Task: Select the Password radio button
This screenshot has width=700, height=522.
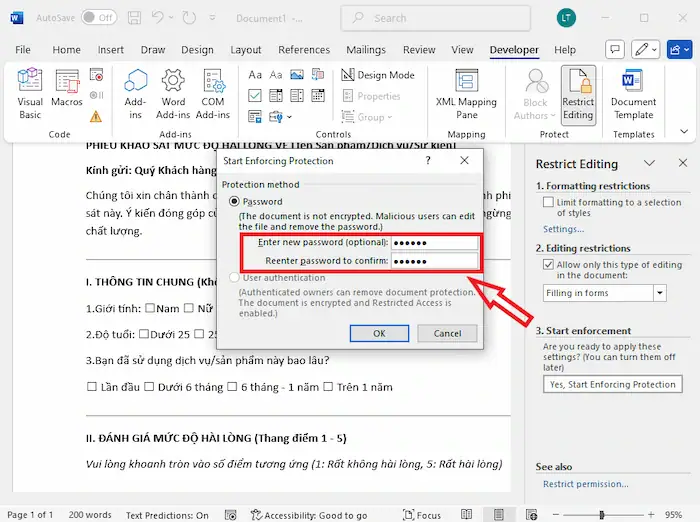Action: coord(236,201)
